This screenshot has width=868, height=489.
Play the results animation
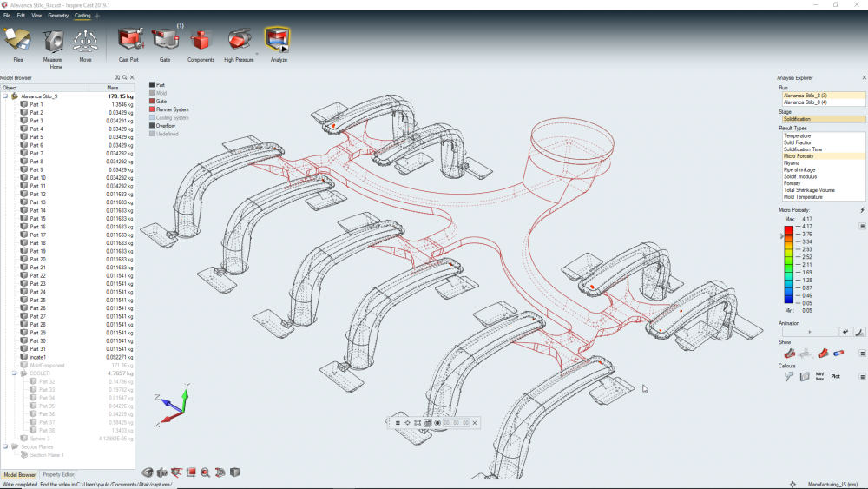810,332
